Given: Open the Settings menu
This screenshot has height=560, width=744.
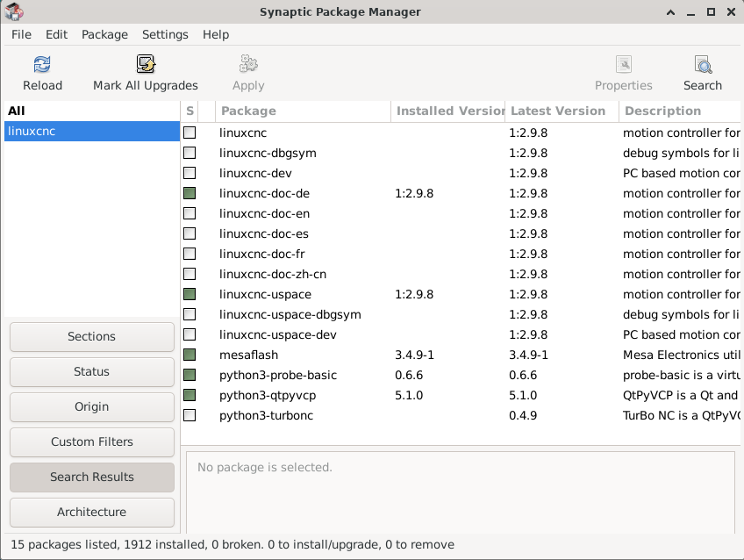Looking at the screenshot, I should pyautogui.click(x=165, y=34).
